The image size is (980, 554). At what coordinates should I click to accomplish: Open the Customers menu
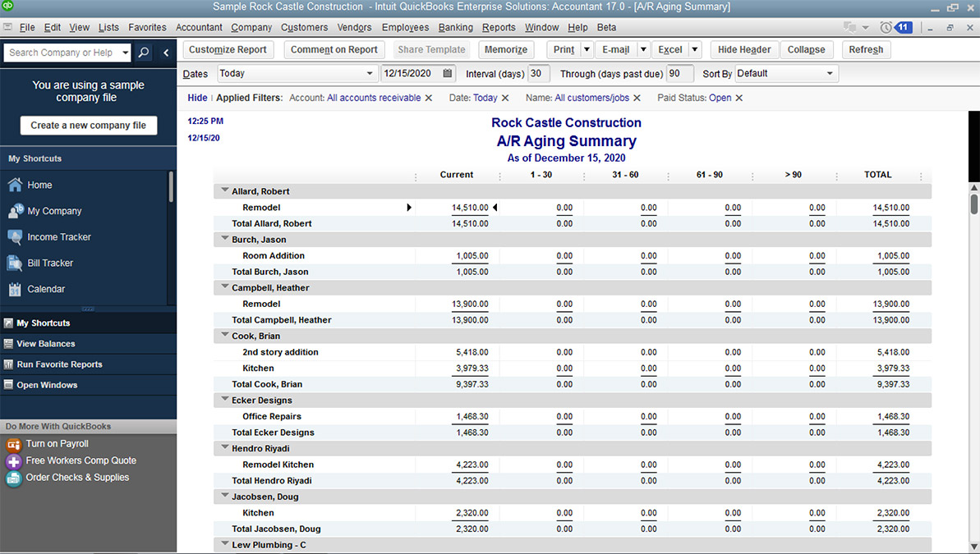point(305,27)
